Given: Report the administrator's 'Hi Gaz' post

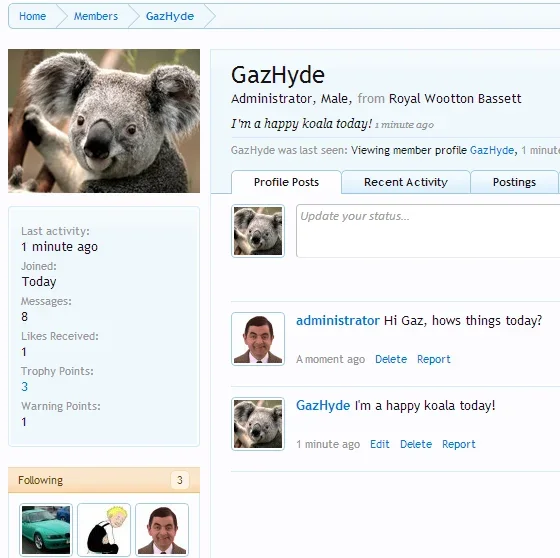Looking at the screenshot, I should pyautogui.click(x=434, y=359).
